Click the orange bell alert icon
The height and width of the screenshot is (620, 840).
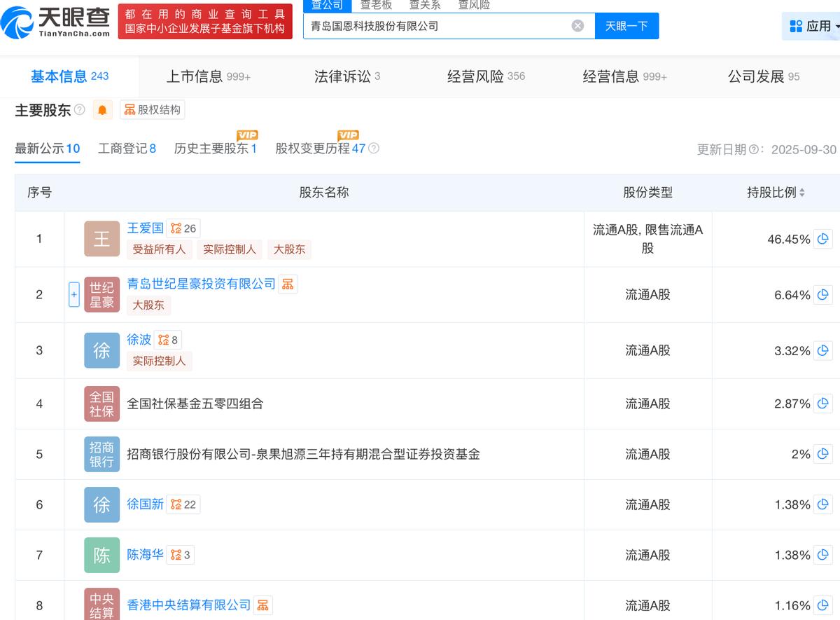(102, 110)
